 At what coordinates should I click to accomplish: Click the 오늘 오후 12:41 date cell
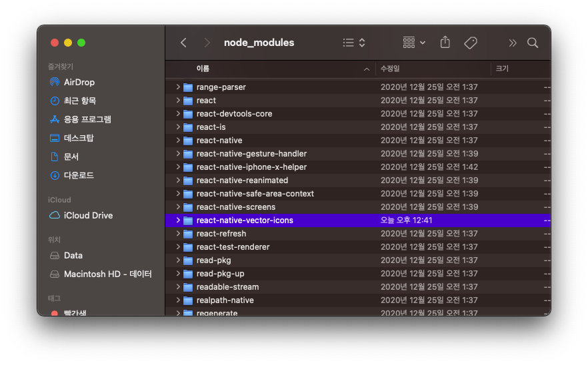(x=406, y=220)
